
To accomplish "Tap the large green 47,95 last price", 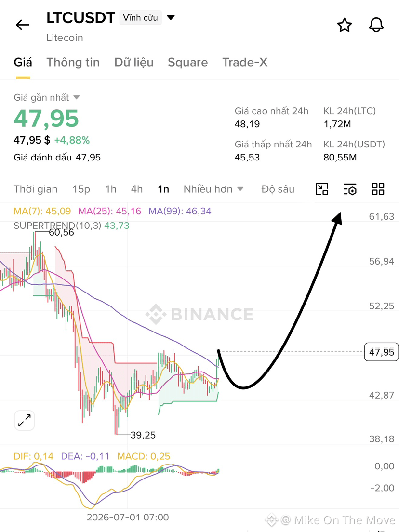I will coord(46,119).
